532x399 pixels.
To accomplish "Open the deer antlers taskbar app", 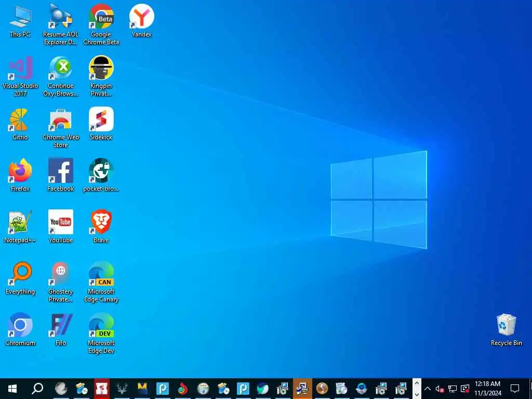I will pyautogui.click(x=122, y=389).
